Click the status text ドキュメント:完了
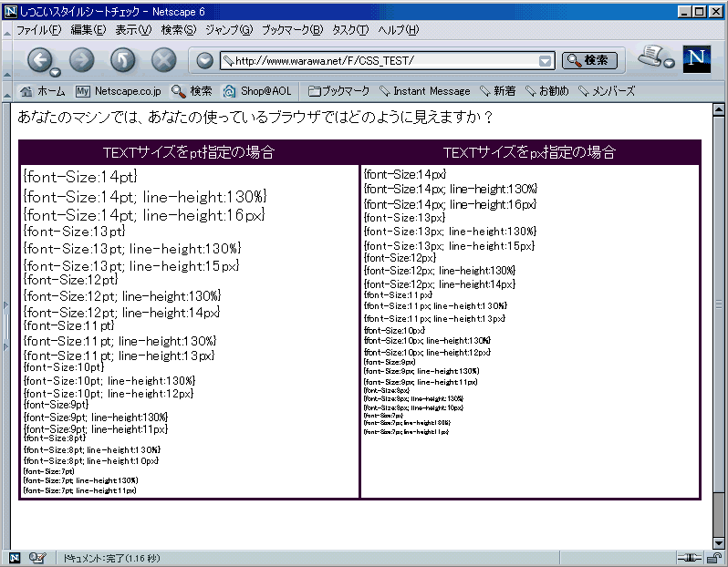Screen dimensions: 728x567 click(x=111, y=558)
